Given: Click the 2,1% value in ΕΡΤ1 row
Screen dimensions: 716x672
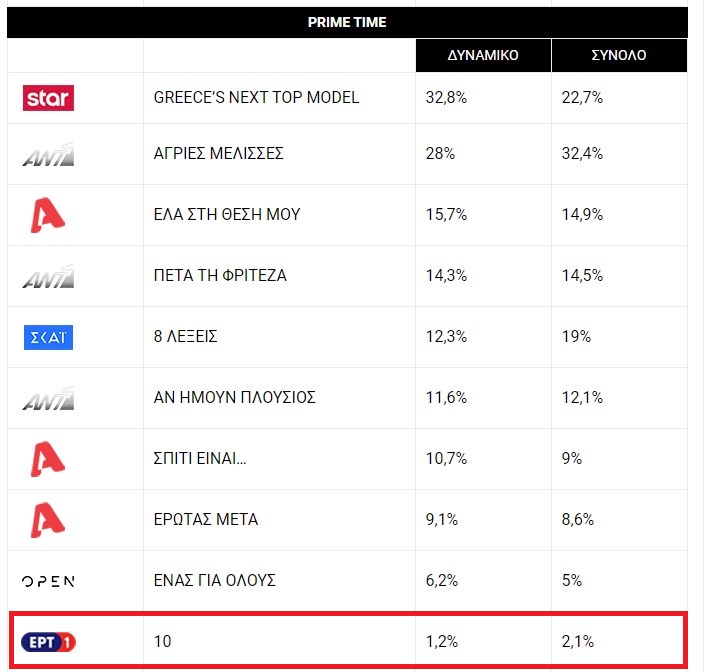Looking at the screenshot, I should pos(578,642).
